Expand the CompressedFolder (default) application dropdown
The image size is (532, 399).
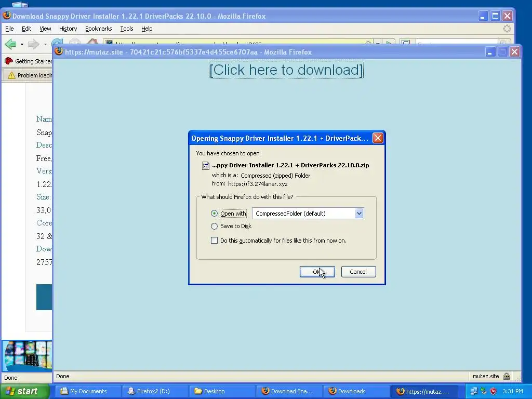359,214
